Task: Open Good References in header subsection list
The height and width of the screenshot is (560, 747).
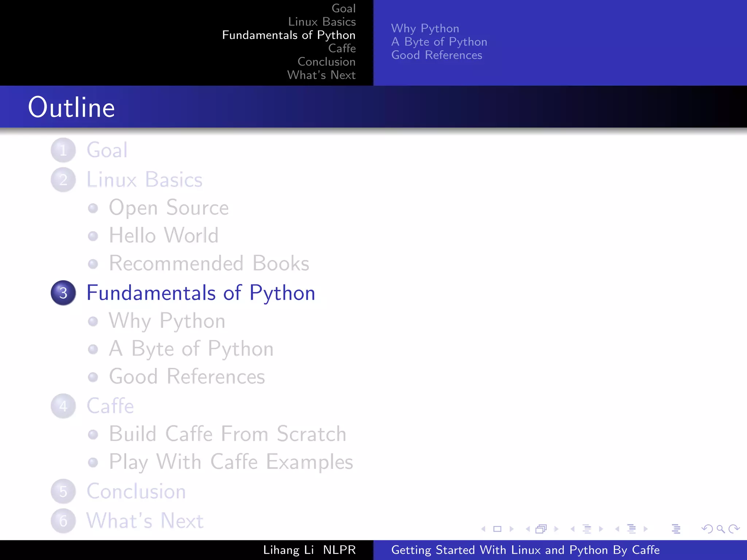Action: [x=437, y=55]
